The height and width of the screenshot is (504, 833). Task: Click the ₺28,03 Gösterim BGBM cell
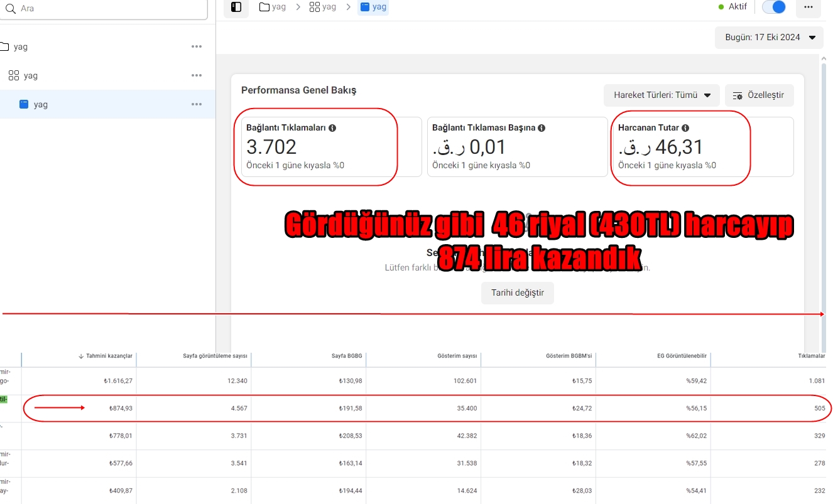pyautogui.click(x=582, y=491)
